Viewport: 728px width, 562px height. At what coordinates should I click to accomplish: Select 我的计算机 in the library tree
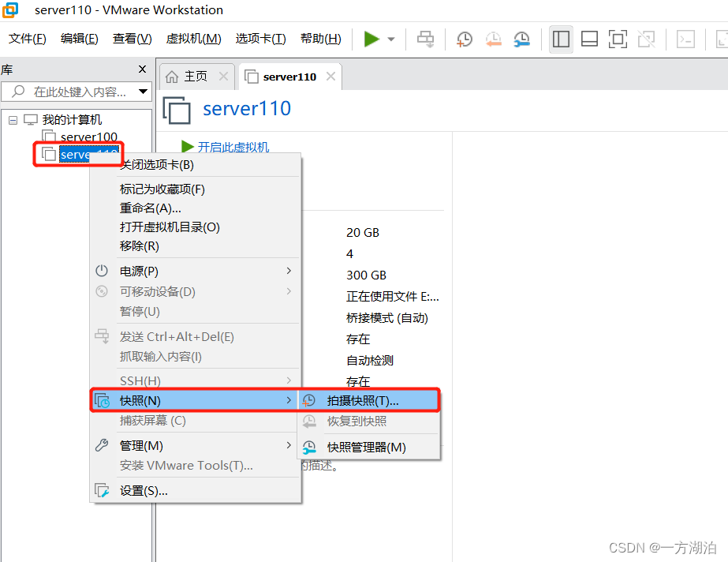click(x=72, y=120)
